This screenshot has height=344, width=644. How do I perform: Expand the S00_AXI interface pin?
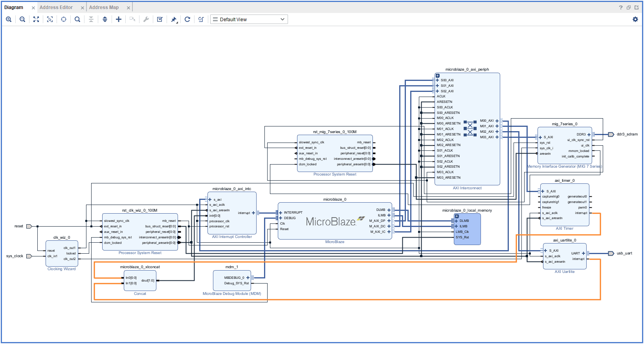[x=437, y=80]
